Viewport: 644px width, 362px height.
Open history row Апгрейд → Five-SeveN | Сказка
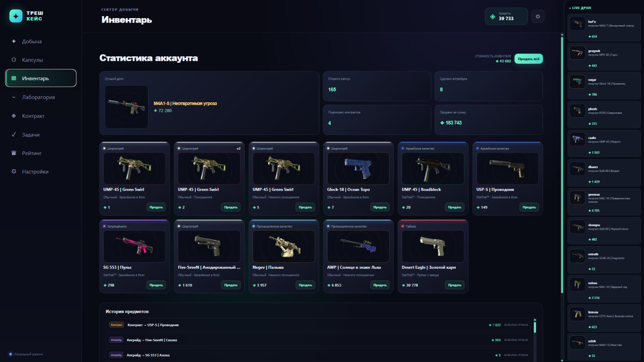tap(318, 340)
